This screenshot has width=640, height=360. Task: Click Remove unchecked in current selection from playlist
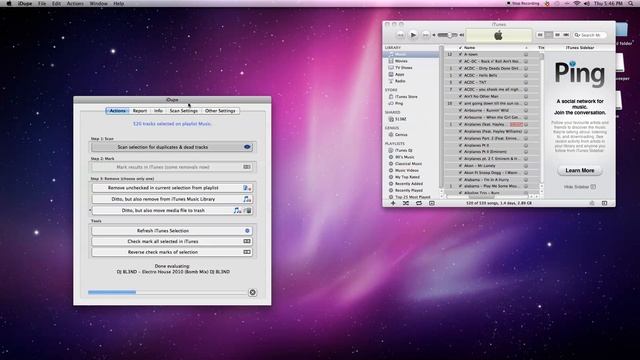coord(172,188)
